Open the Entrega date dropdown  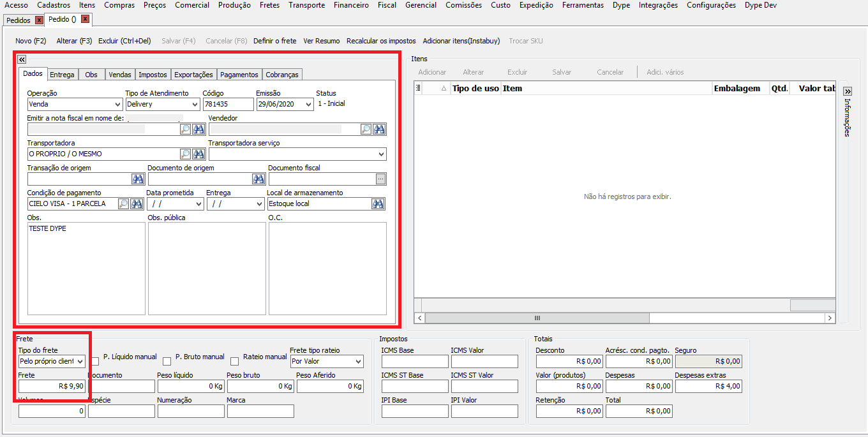pos(258,204)
